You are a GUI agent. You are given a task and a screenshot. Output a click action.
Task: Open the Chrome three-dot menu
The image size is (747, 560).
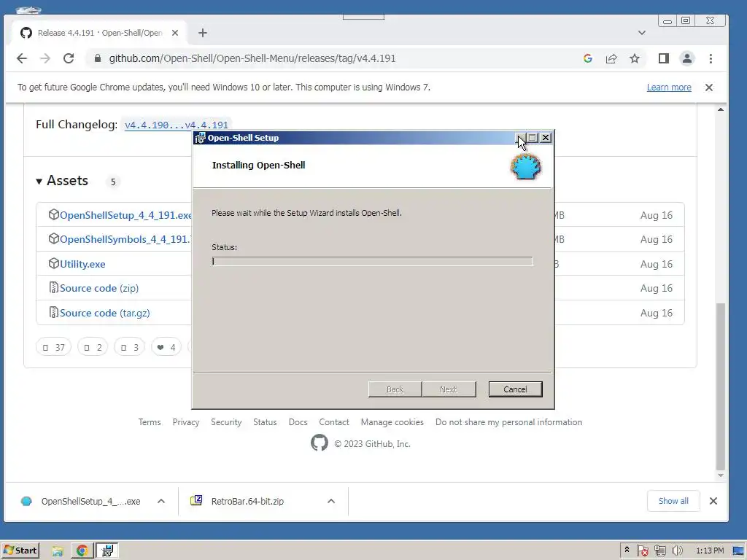coord(711,58)
